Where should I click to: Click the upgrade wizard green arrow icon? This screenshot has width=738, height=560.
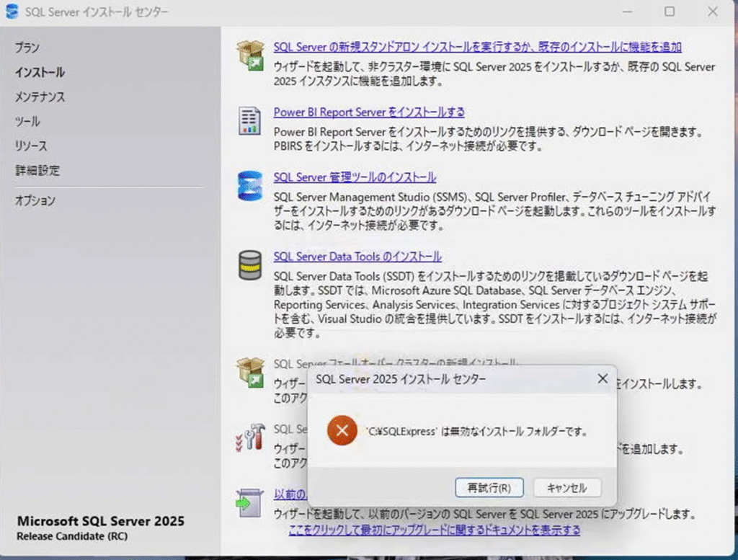[250, 502]
